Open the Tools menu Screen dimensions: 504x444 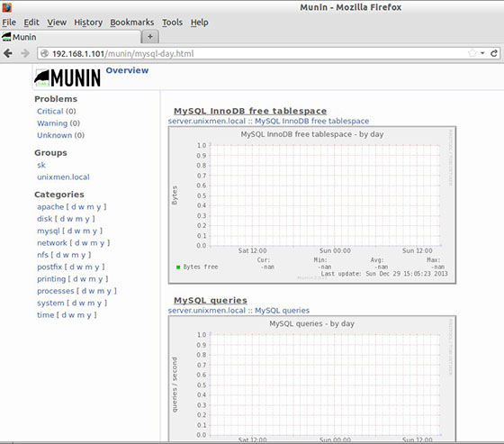[x=172, y=23]
